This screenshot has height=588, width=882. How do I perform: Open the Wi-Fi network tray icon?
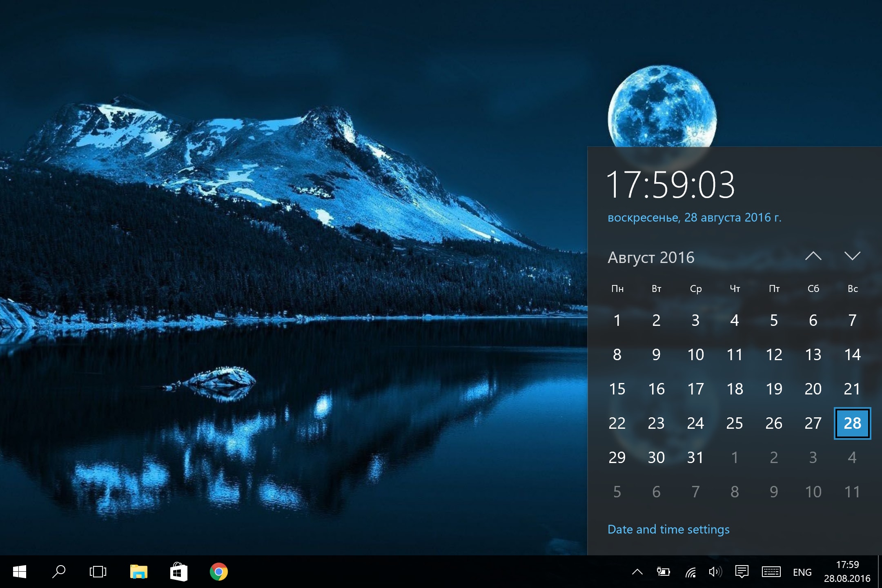click(690, 572)
